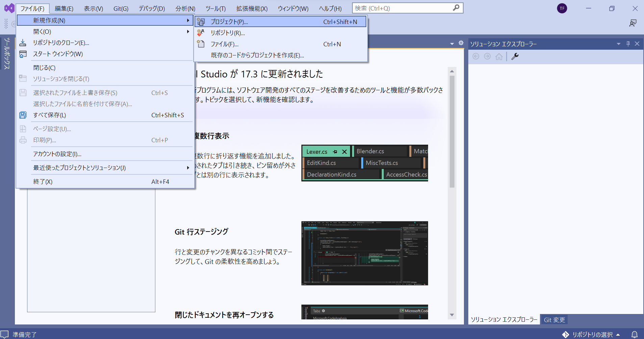This screenshot has height=339, width=644.
Task: Click the Git 行ステージング heading
Action: pyautogui.click(x=201, y=232)
